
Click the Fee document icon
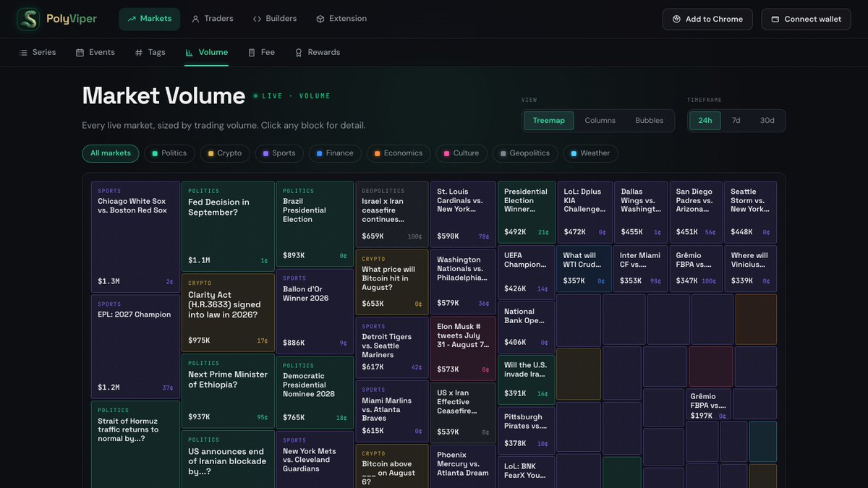click(252, 53)
